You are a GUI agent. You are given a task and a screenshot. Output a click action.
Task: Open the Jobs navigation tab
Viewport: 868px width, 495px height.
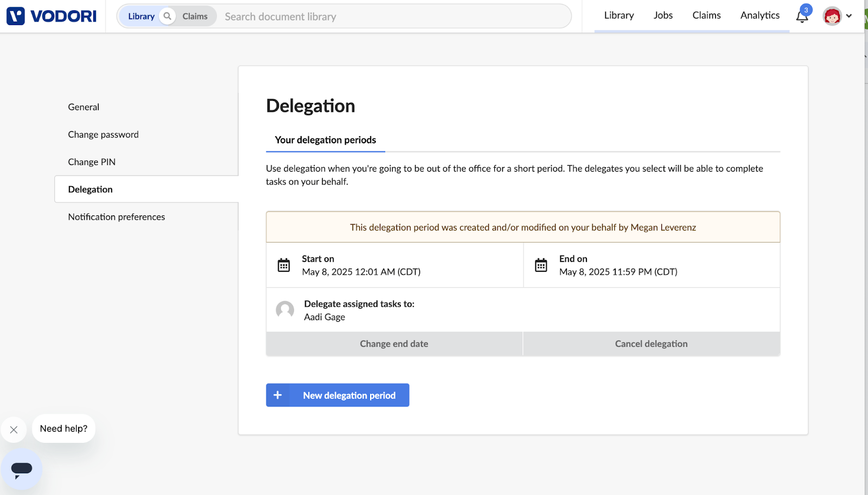point(663,15)
